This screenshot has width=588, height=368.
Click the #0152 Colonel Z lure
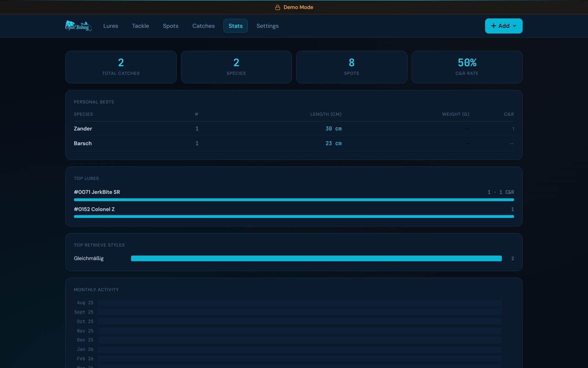pos(94,209)
